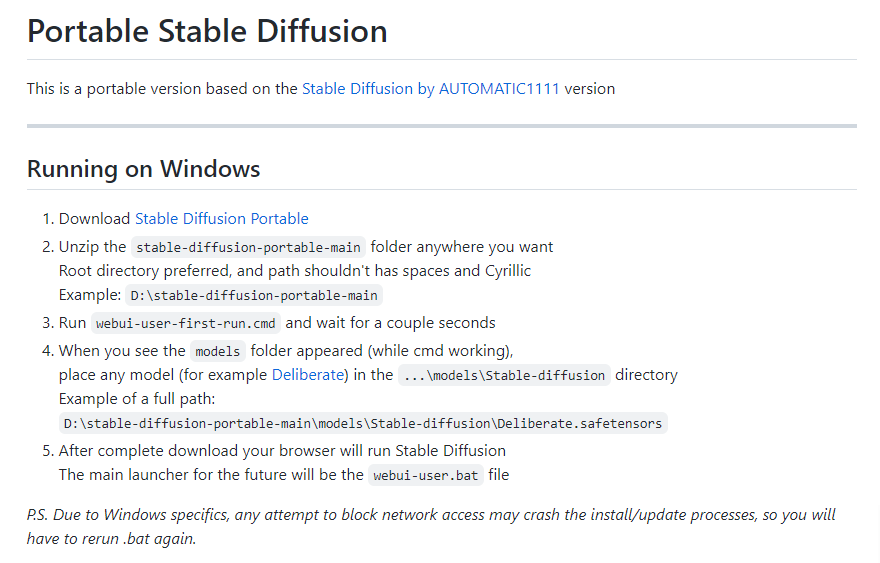Open the Deliberate model link
880x563 pixels.
(x=308, y=374)
